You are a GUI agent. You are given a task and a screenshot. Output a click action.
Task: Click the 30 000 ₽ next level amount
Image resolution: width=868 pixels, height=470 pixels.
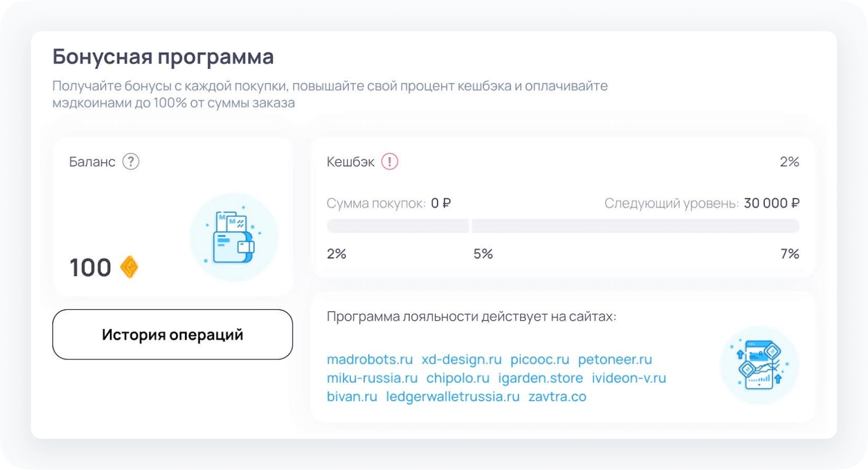771,203
